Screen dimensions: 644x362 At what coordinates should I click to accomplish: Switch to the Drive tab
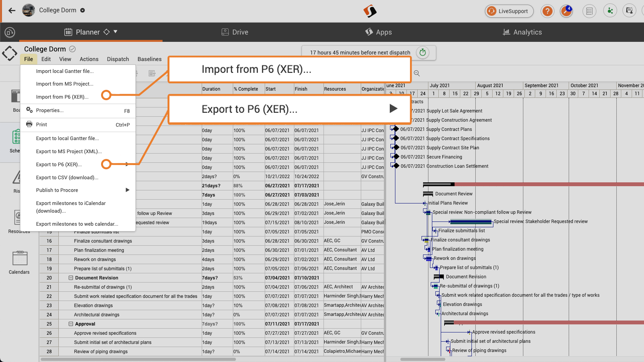click(235, 32)
